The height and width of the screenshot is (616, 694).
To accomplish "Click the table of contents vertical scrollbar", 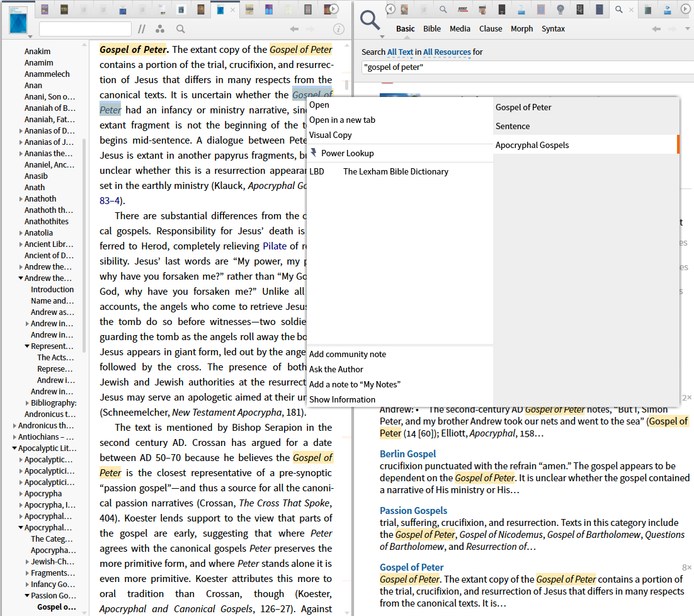I will pos(84,246).
